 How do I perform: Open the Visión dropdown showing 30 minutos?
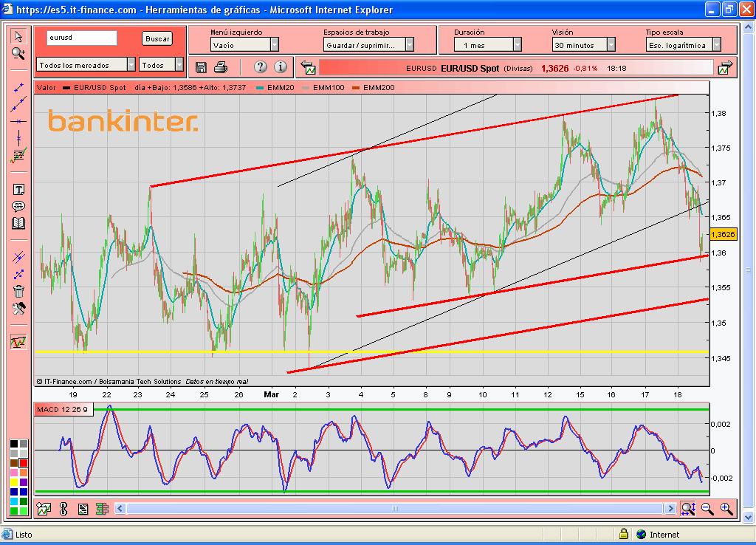611,45
